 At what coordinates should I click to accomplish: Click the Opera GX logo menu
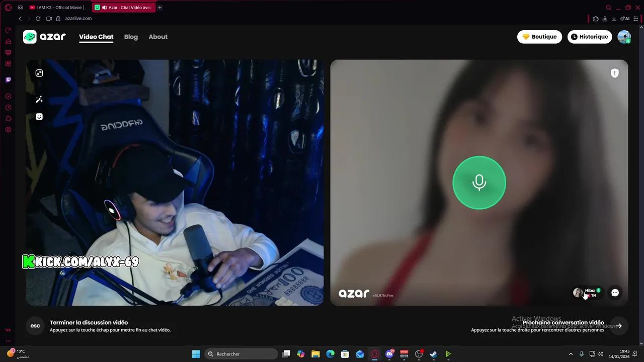pyautogui.click(x=8, y=8)
